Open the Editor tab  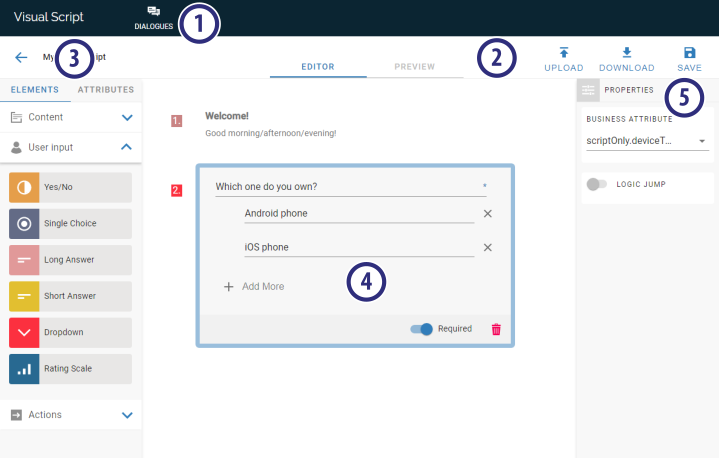tap(318, 67)
